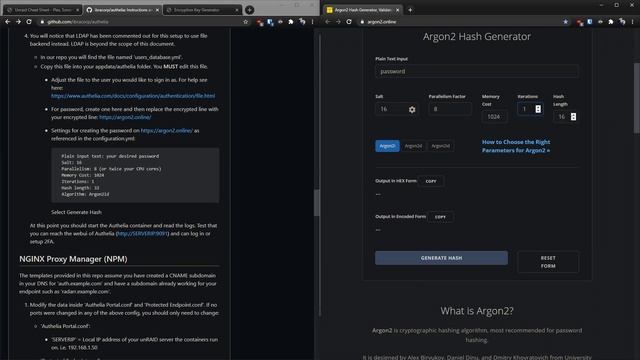
Task: Select the Argon2 Hash Generator tab
Action: [362, 10]
